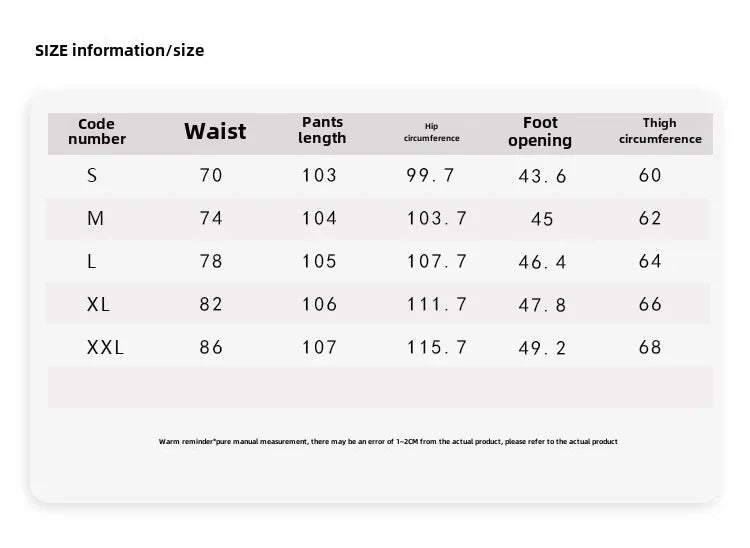Click the "SIZE information/size" heading
This screenshot has width=750, height=548.
coord(120,50)
